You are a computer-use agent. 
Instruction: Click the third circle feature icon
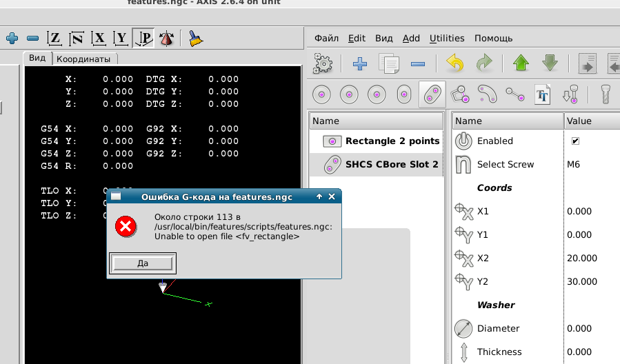click(x=377, y=95)
